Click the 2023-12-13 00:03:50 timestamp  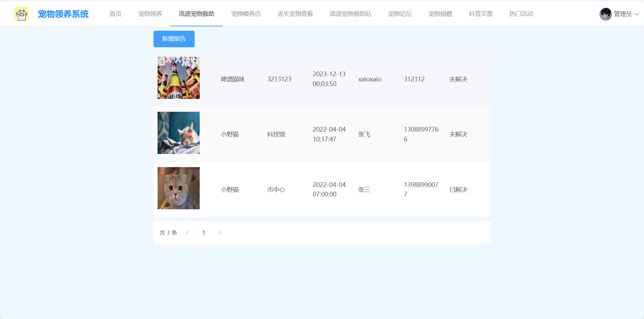[x=329, y=79]
